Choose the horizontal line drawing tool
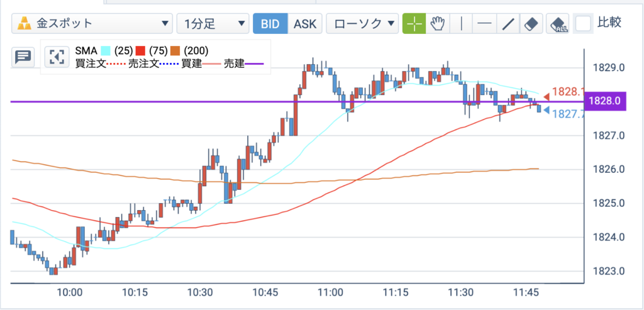Image resolution: width=644 pixels, height=310 pixels. coord(485,24)
